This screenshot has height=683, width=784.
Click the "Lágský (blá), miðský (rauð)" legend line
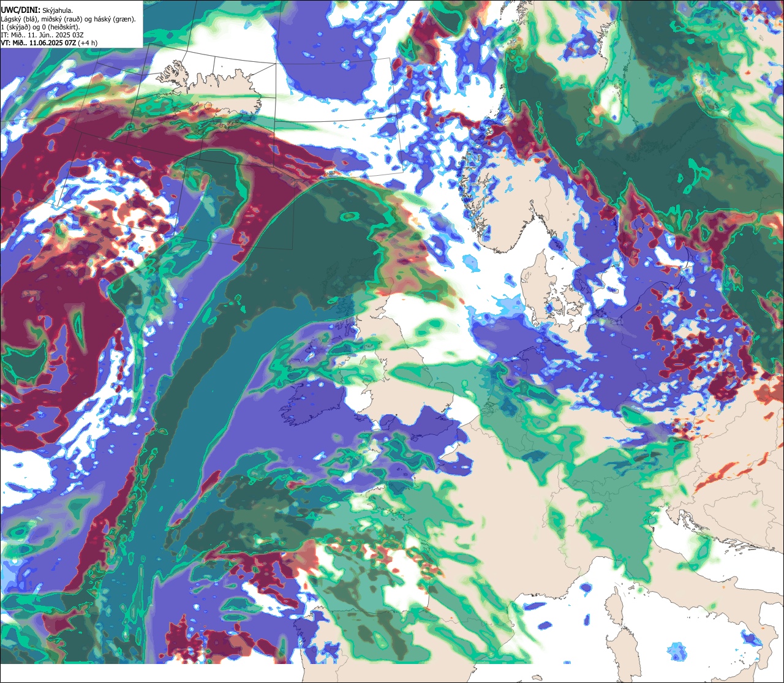[x=69, y=19]
